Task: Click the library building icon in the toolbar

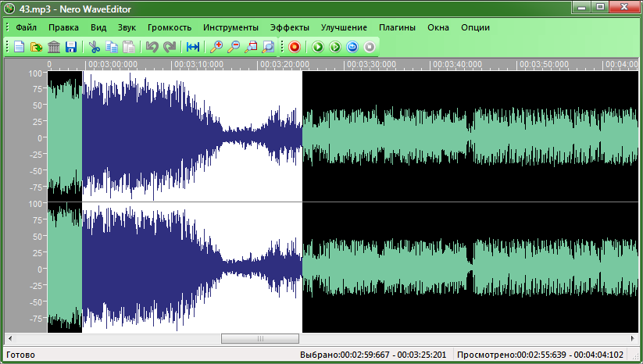Action: 54,47
